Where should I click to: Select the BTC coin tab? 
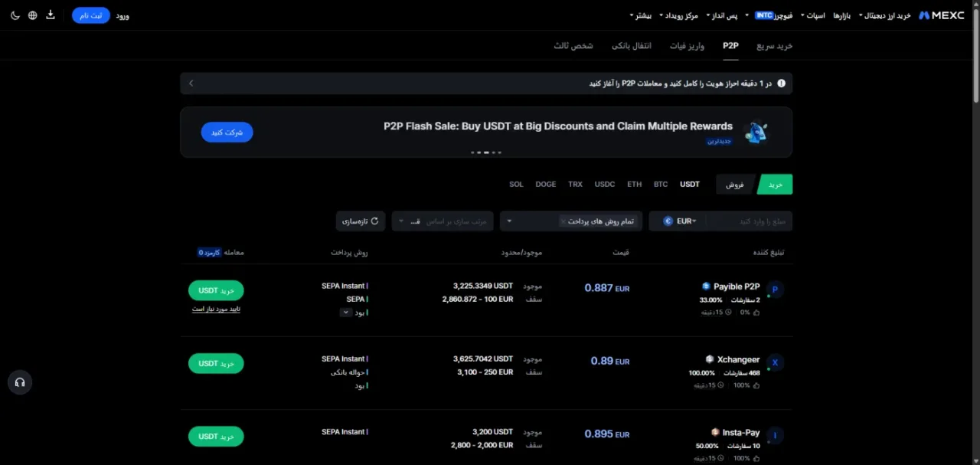[x=661, y=185]
